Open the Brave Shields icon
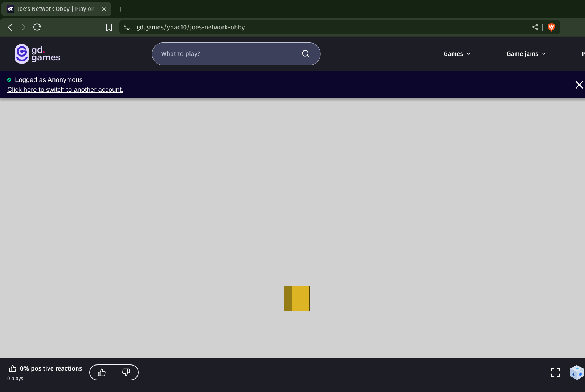 pyautogui.click(x=551, y=27)
